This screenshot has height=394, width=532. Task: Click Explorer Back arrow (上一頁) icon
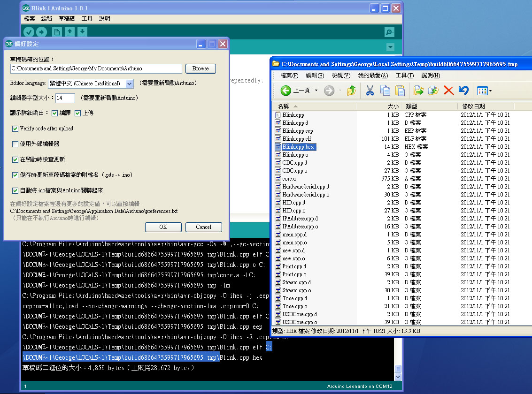(285, 91)
